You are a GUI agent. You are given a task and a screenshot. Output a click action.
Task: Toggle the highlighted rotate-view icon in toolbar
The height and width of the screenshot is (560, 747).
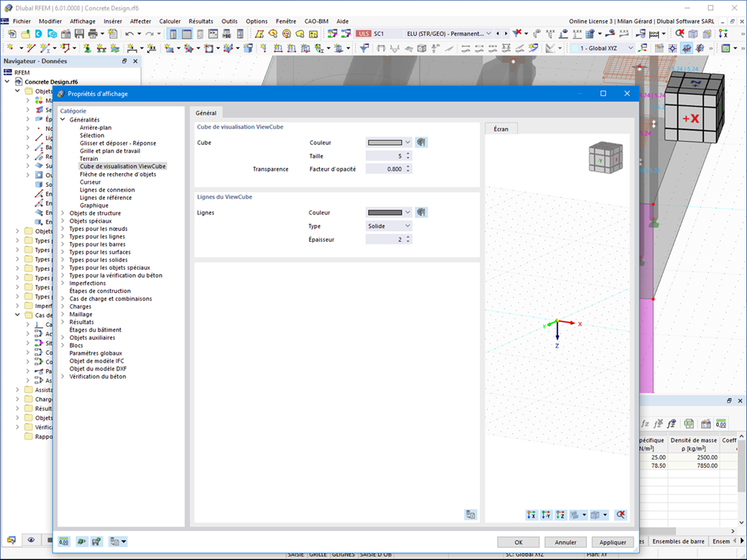(687, 48)
